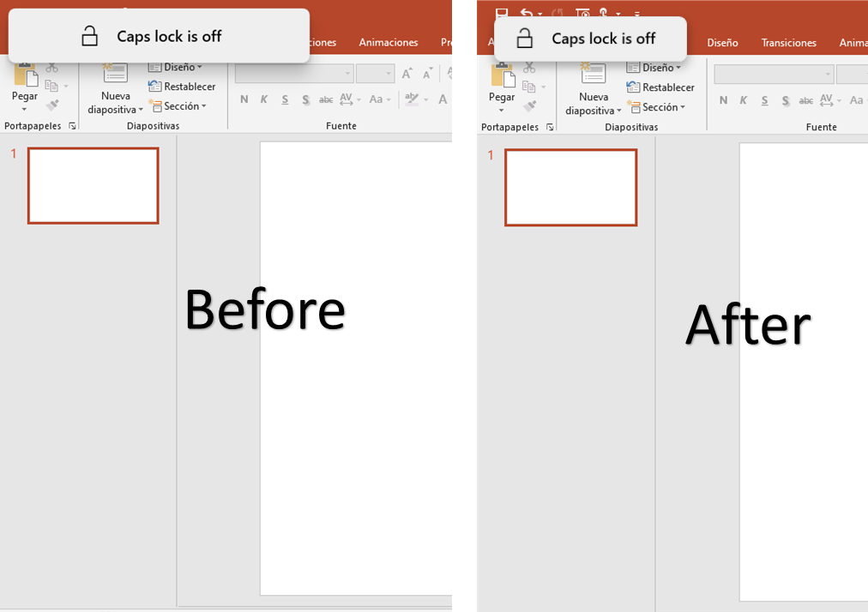Click Restablecer in the After screenshot
Screen dimensions: 868x612
pyautogui.click(x=660, y=87)
